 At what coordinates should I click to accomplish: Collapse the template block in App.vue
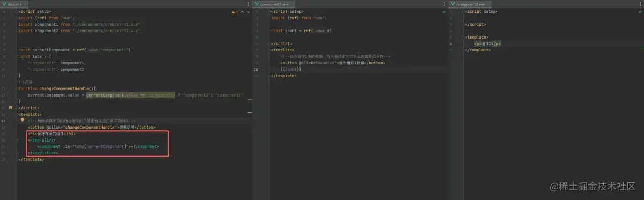tap(17, 114)
